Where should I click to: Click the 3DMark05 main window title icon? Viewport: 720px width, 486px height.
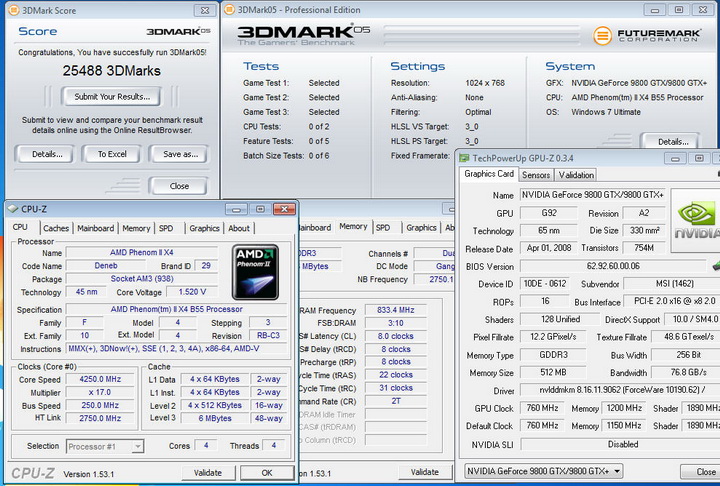click(229, 9)
